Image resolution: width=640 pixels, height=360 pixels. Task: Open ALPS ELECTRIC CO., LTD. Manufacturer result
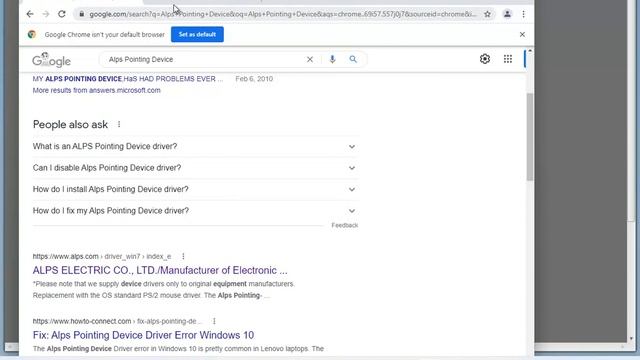[160, 270]
